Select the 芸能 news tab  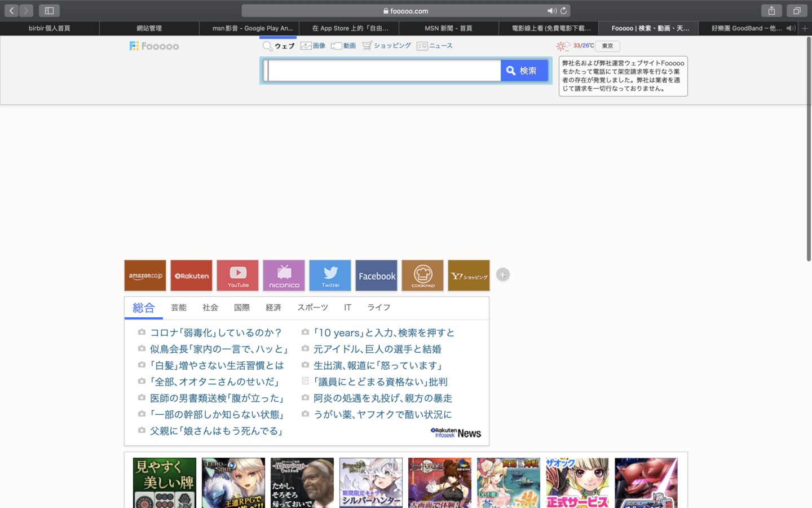tap(179, 308)
